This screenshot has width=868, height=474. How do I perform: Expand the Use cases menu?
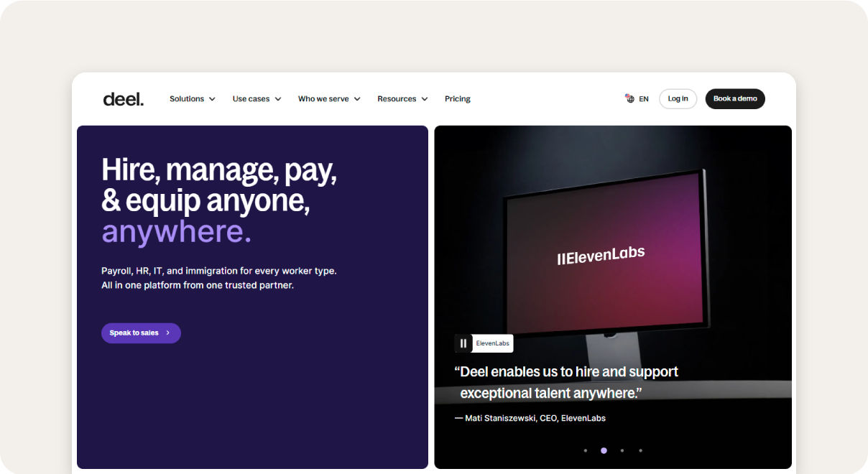tap(256, 98)
